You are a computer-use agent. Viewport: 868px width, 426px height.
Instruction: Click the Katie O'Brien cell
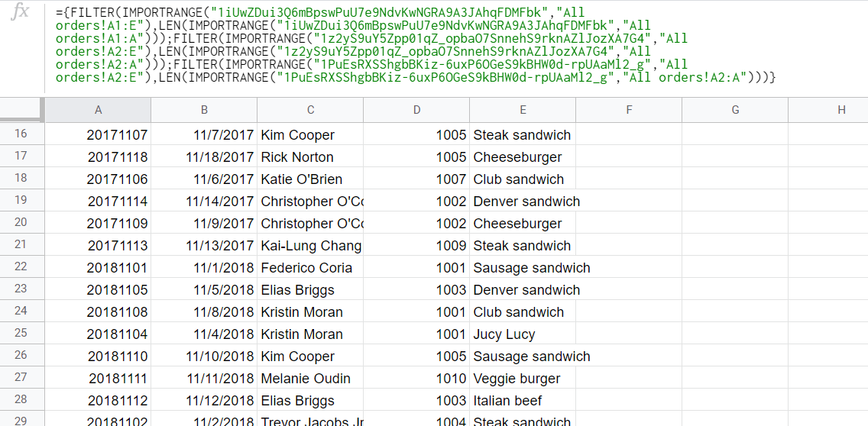310,179
